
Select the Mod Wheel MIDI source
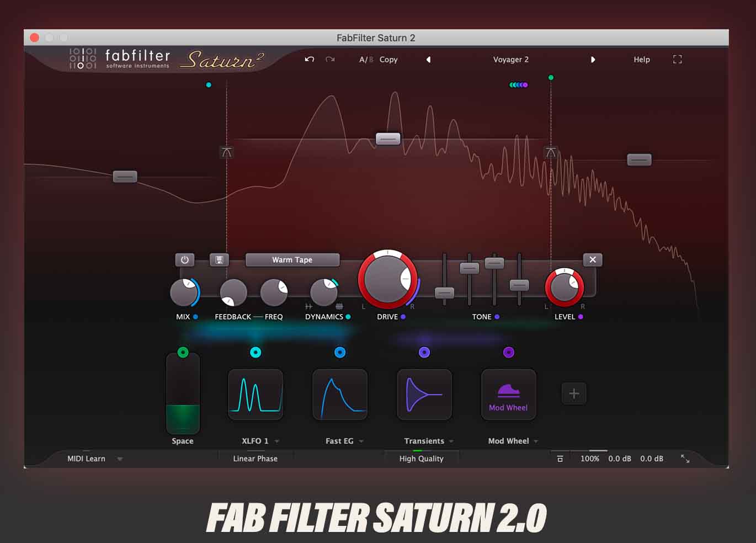click(x=509, y=395)
